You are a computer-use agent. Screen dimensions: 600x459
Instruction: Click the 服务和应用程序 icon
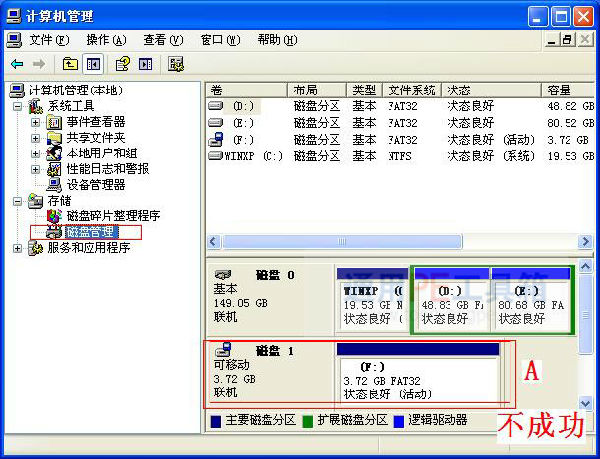36,248
